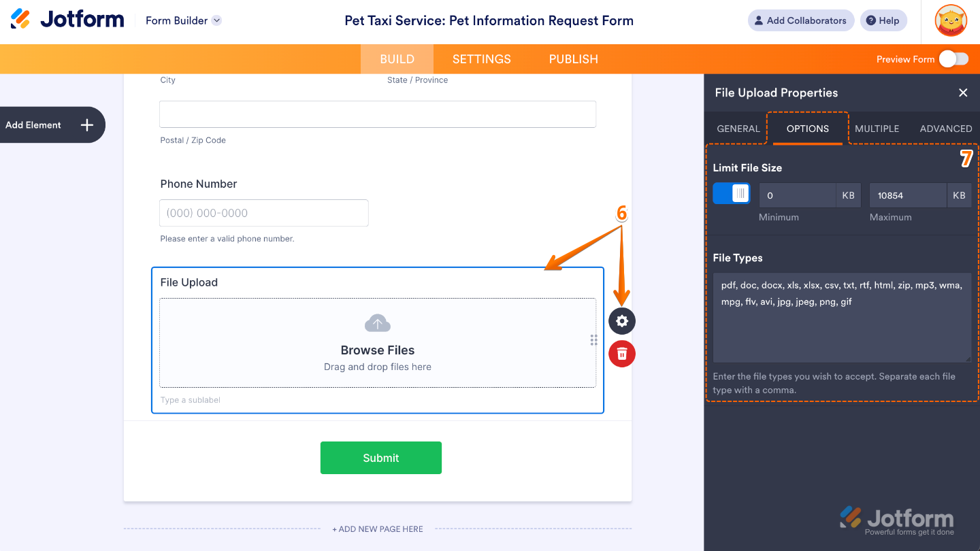
Task: Open the Help button
Action: (883, 20)
